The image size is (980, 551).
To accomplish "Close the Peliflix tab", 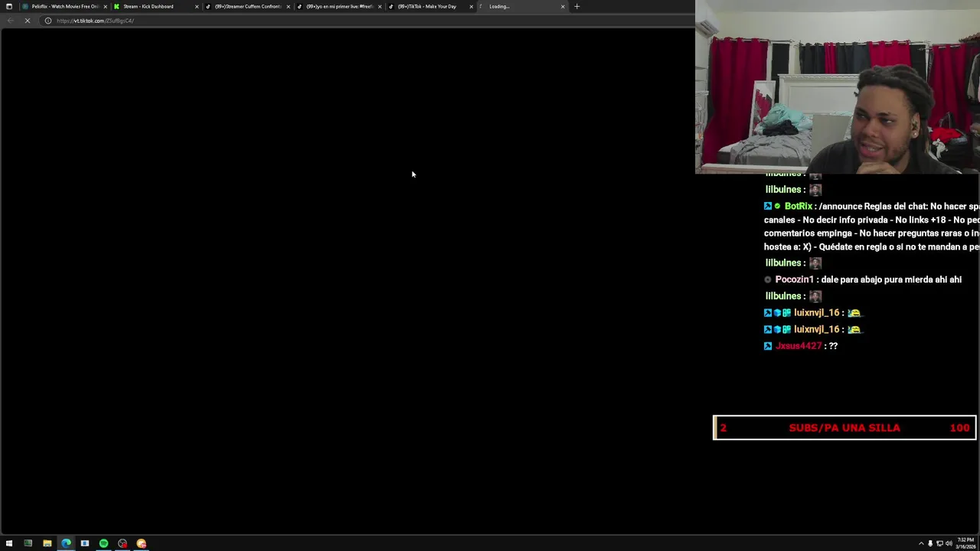I will (x=106, y=6).
